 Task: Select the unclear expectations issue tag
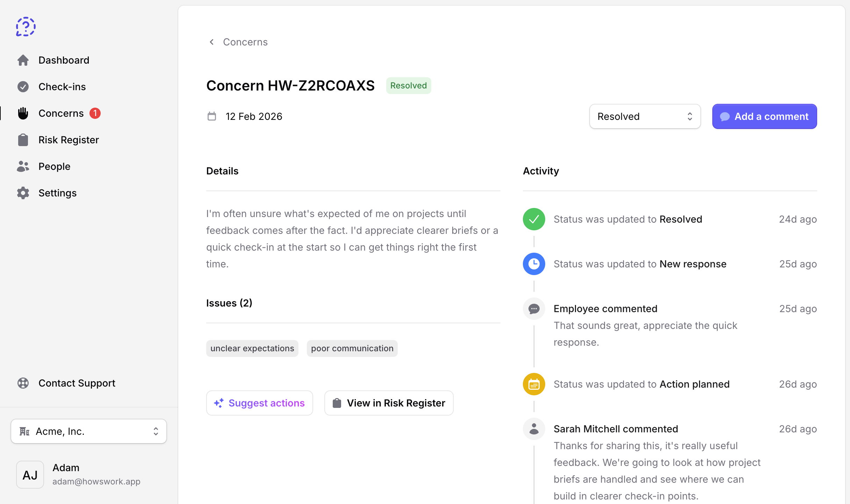[252, 348]
